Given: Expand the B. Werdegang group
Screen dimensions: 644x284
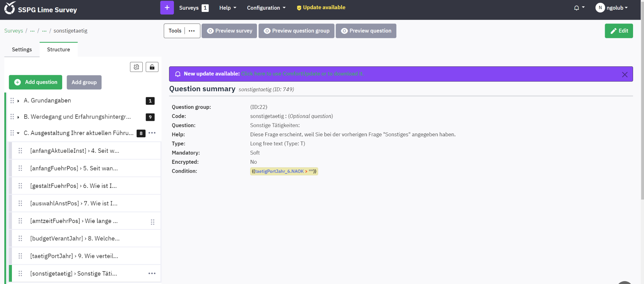Looking at the screenshot, I should click(x=18, y=117).
